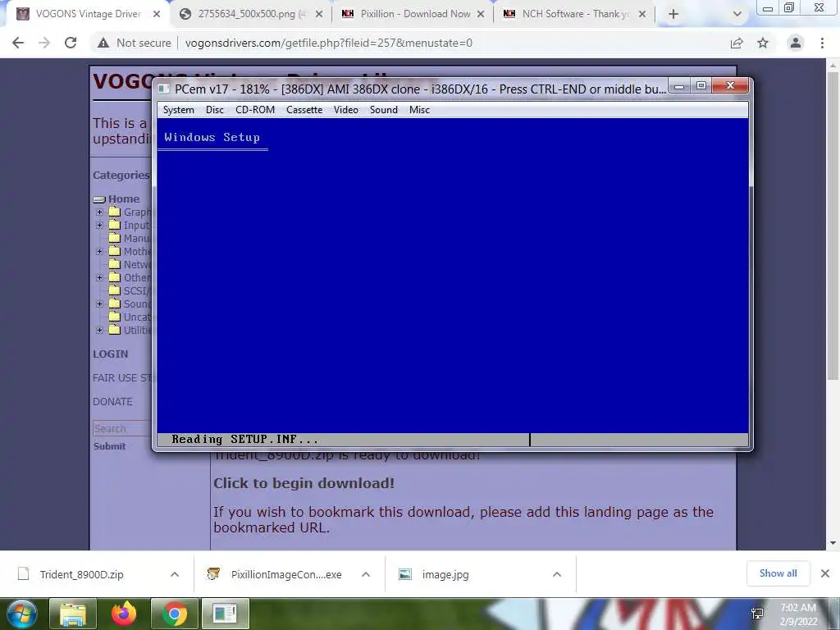840x630 pixels.
Task: Click the LOGIN link
Action: [111, 354]
